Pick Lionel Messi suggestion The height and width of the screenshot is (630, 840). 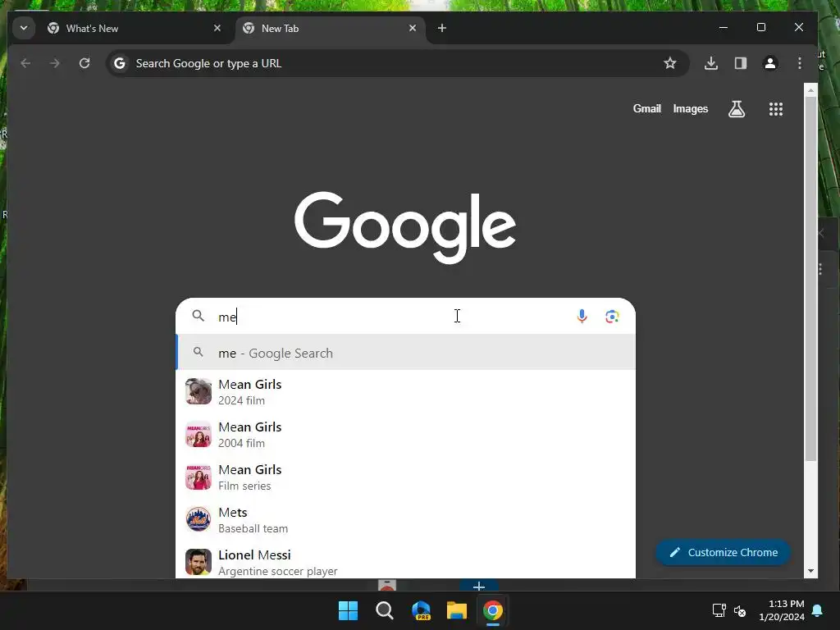pyautogui.click(x=405, y=561)
